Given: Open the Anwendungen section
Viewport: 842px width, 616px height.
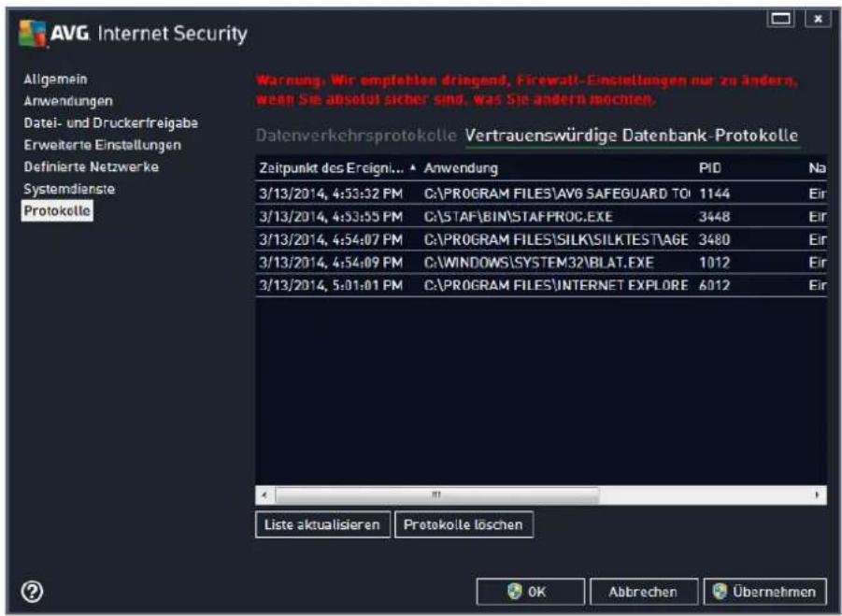Looking at the screenshot, I should tap(68, 101).
